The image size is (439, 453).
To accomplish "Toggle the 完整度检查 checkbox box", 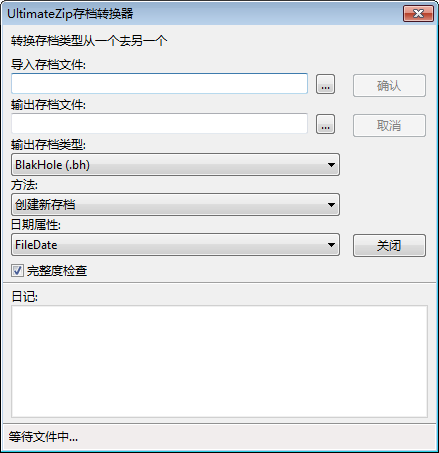I will 17,270.
